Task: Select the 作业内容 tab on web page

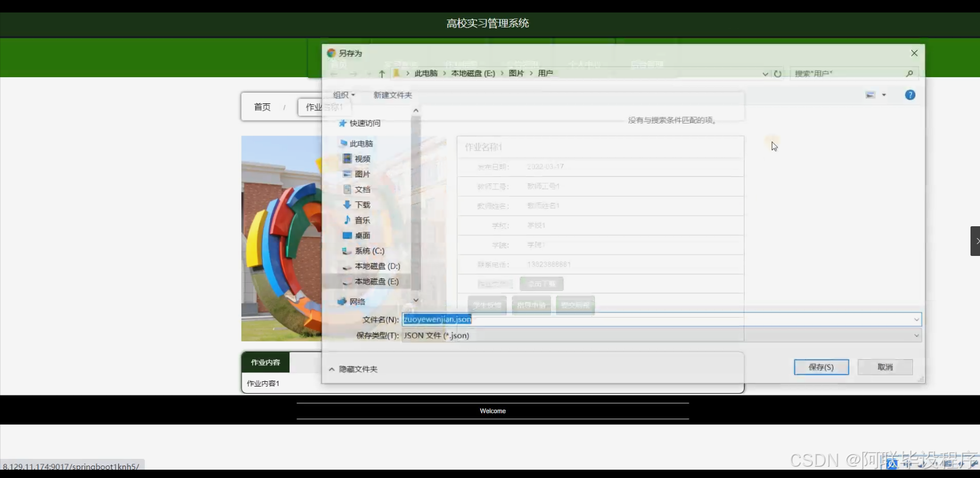Action: pos(265,362)
